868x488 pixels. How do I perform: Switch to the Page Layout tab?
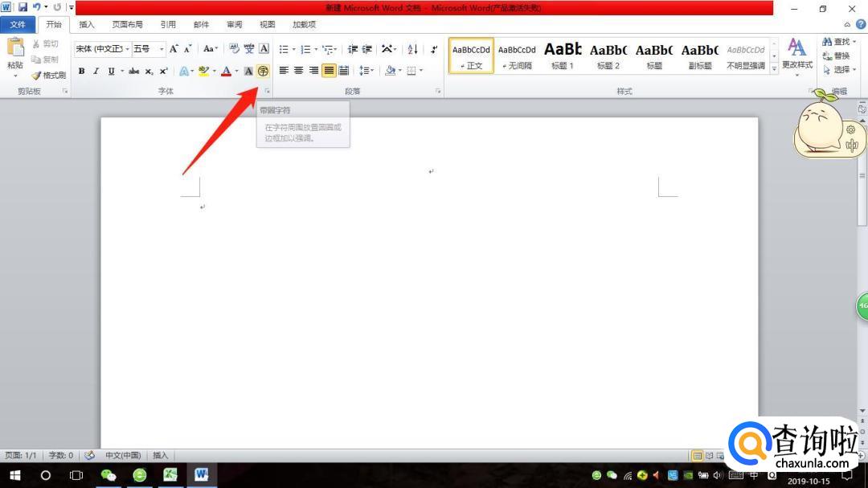[127, 24]
